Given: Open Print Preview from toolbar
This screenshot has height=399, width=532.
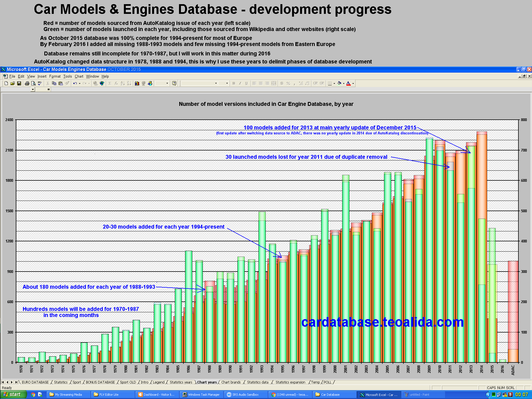Looking at the screenshot, I should click(33, 83).
